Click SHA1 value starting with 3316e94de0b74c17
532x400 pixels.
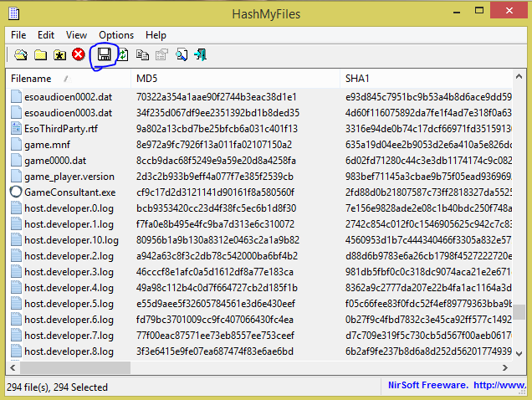pos(428,128)
